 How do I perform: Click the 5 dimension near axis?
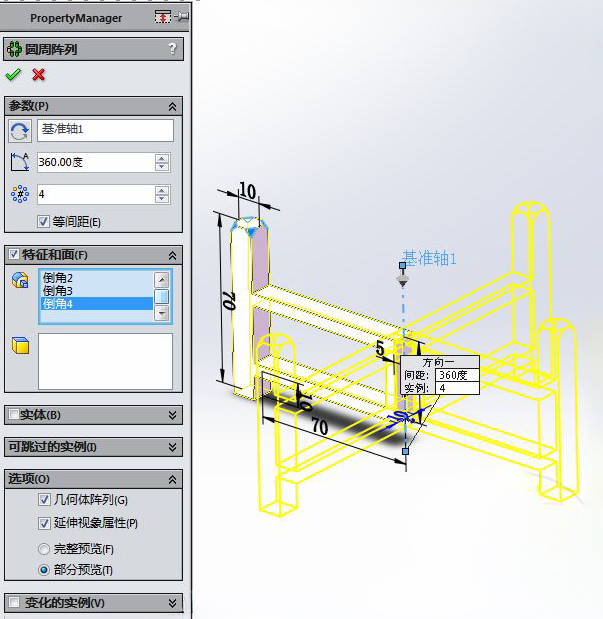coord(379,348)
